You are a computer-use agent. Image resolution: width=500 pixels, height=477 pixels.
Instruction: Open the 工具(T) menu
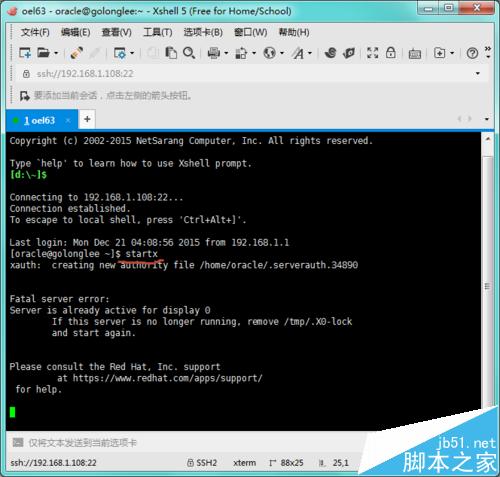pos(157,32)
